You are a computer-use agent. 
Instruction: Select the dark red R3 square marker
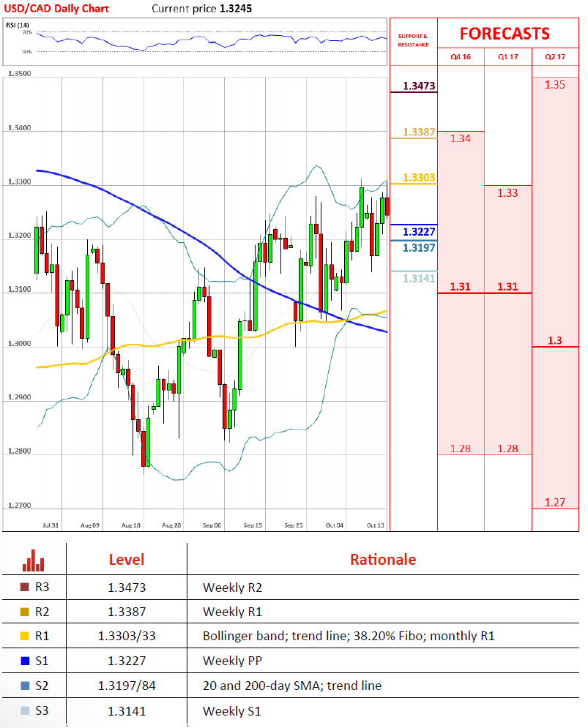click(25, 587)
